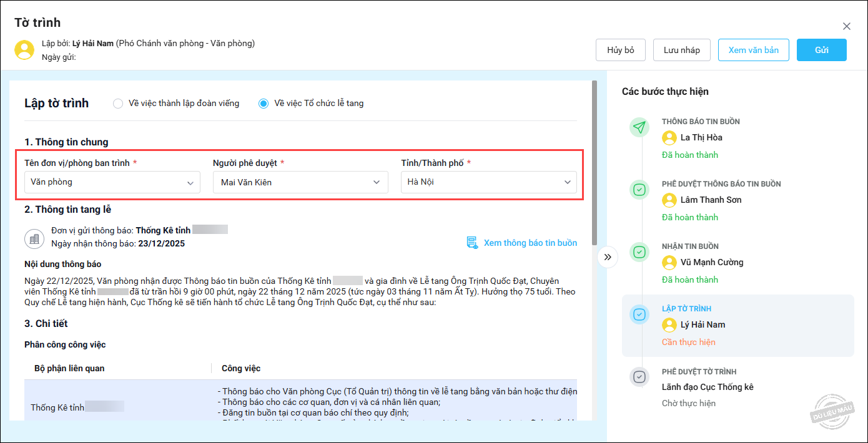Open the Người phê duyệt dropdown
Image resolution: width=868 pixels, height=443 pixels.
click(x=300, y=182)
